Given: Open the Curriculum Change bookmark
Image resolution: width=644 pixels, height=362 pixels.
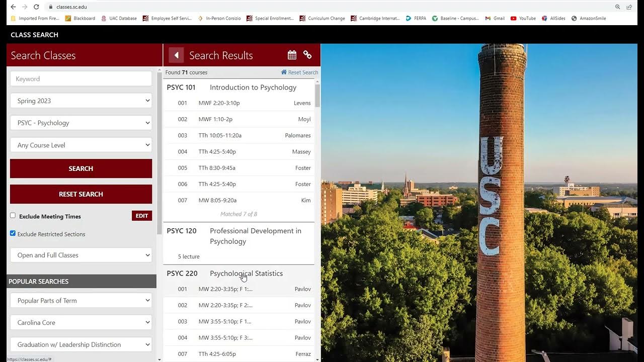Looking at the screenshot, I should click(x=322, y=18).
